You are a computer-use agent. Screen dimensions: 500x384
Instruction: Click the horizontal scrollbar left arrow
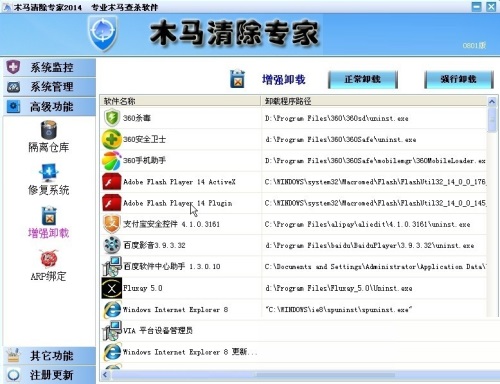pyautogui.click(x=105, y=375)
